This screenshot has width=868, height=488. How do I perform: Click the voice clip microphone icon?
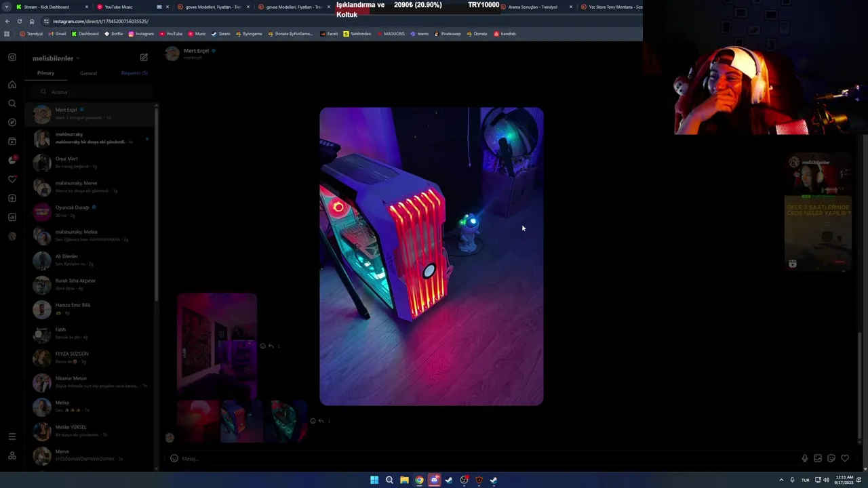[805, 458]
